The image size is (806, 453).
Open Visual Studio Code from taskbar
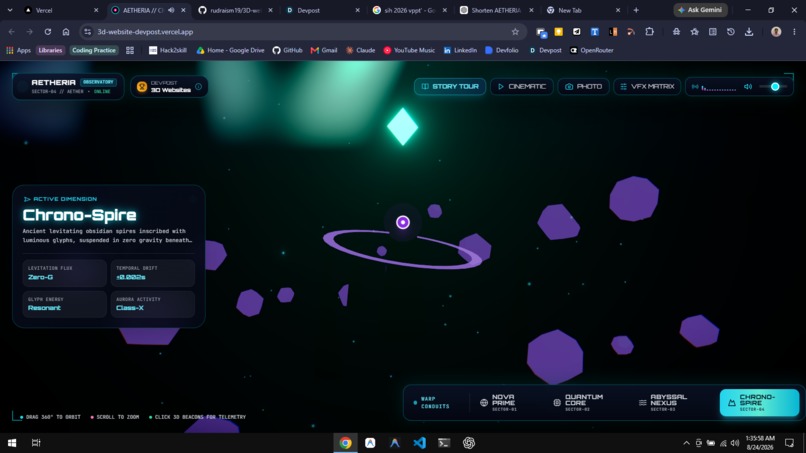419,443
